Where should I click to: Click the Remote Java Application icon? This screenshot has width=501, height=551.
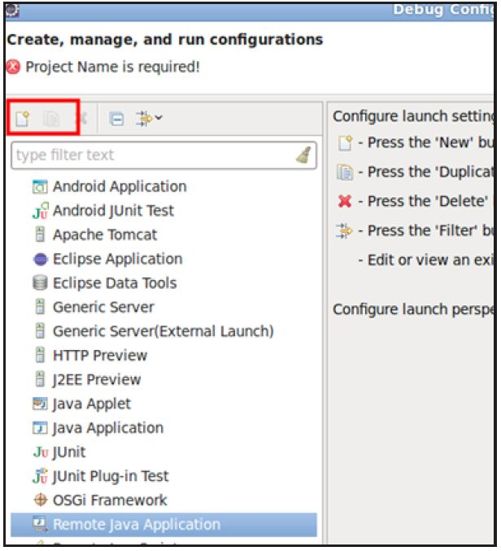click(40, 524)
